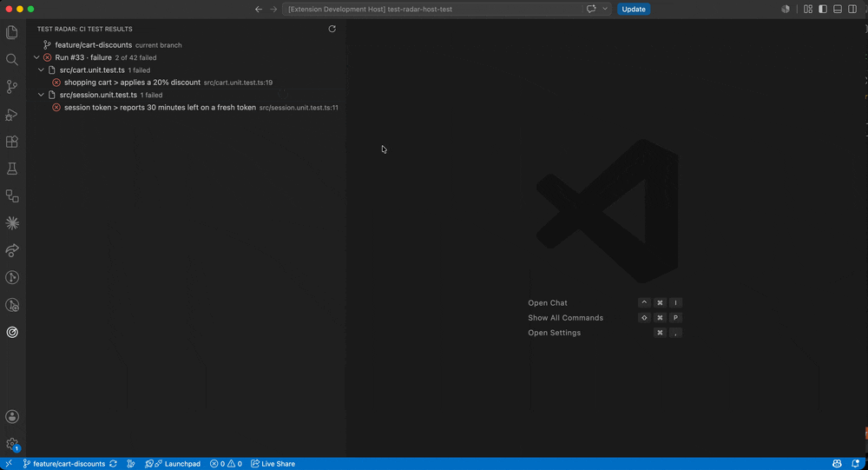Open the Search view in activity bar
868x470 pixels.
click(x=11, y=59)
